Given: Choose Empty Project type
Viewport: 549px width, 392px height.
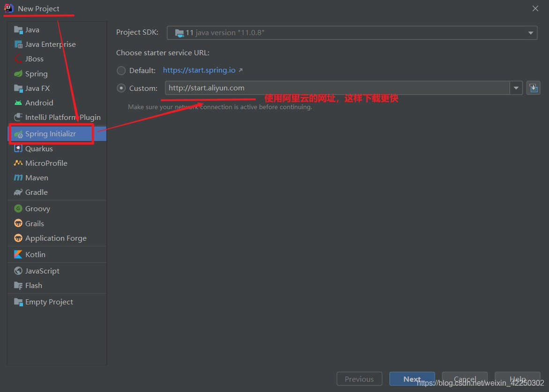Looking at the screenshot, I should [x=57, y=302].
